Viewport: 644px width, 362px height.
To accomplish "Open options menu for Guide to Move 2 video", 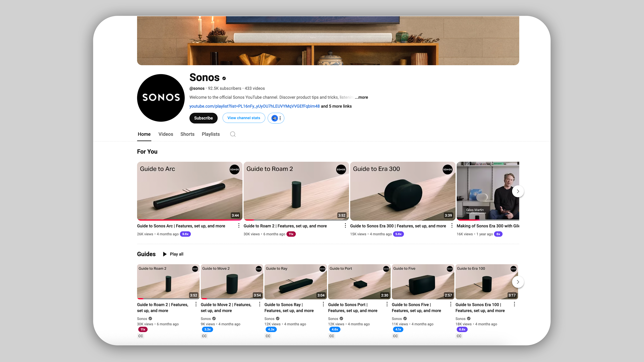I will point(259,304).
